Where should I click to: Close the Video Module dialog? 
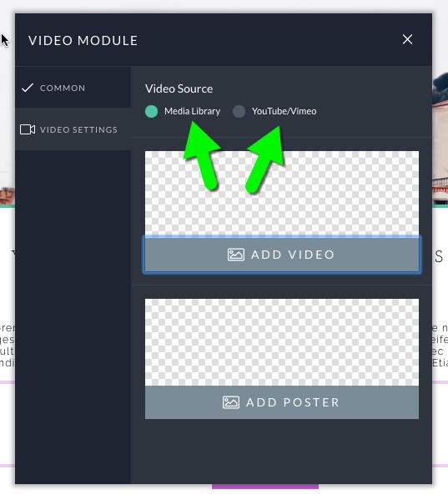tap(407, 40)
